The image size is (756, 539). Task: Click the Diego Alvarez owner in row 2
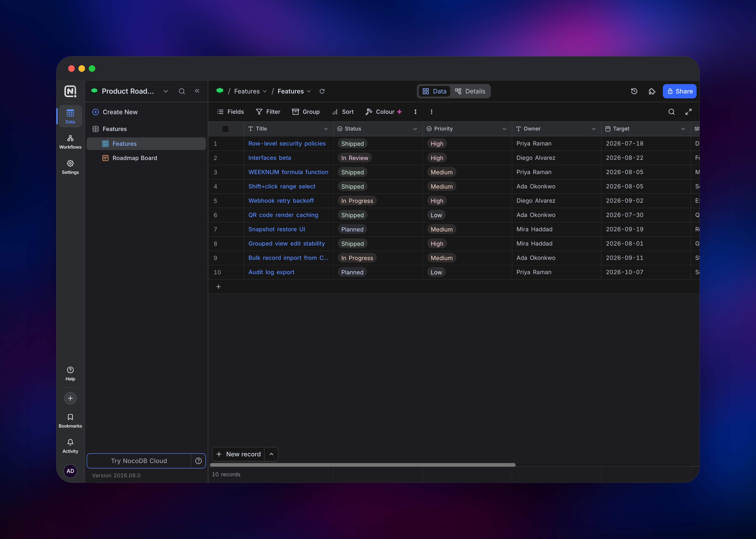tap(536, 158)
